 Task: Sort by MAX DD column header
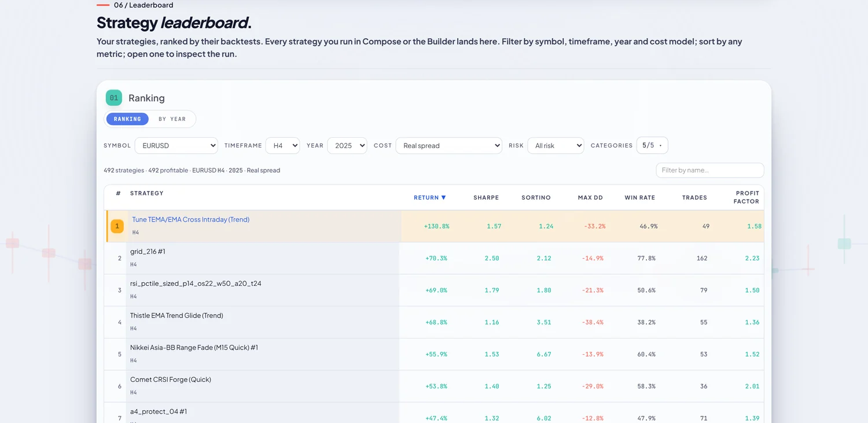[590, 197]
